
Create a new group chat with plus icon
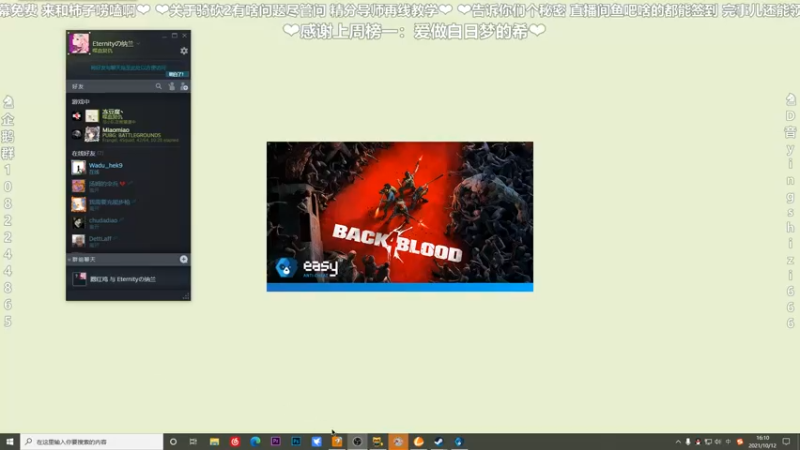coord(184,259)
